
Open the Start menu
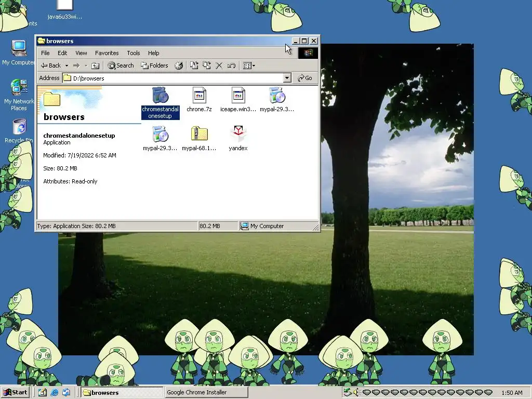(x=15, y=393)
